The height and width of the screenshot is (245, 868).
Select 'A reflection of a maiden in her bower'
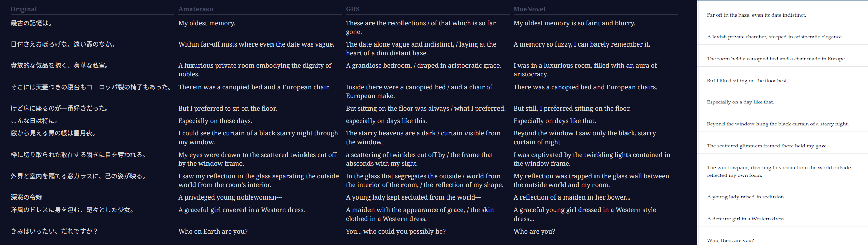point(572,197)
